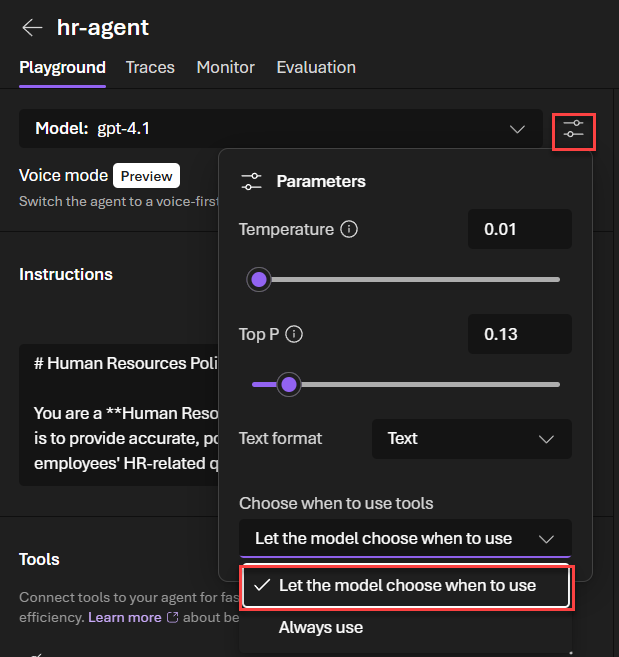Click the Voice mode Preview badge
The height and width of the screenshot is (657, 619).
tap(146, 176)
